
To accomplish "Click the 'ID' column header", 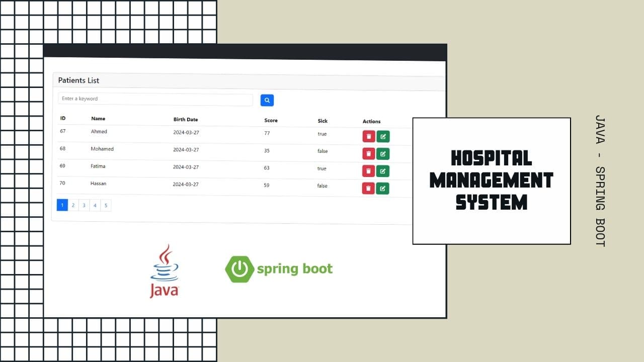I will click(63, 118).
